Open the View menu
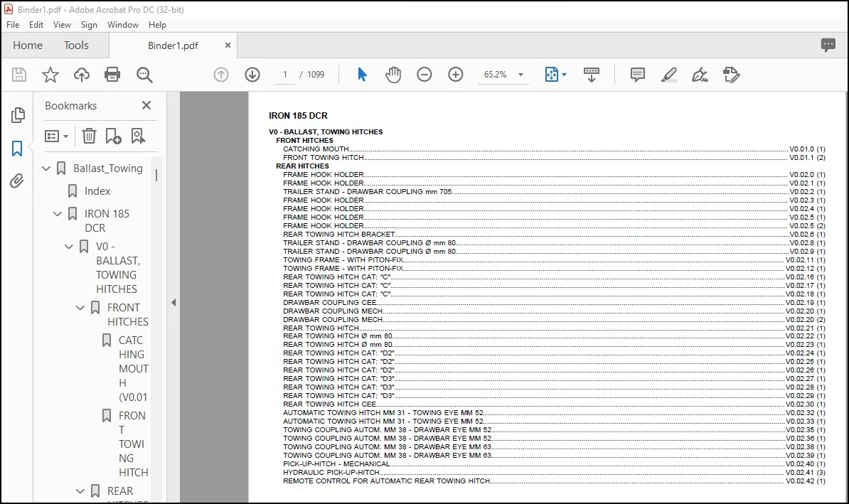849x504 pixels. (62, 25)
